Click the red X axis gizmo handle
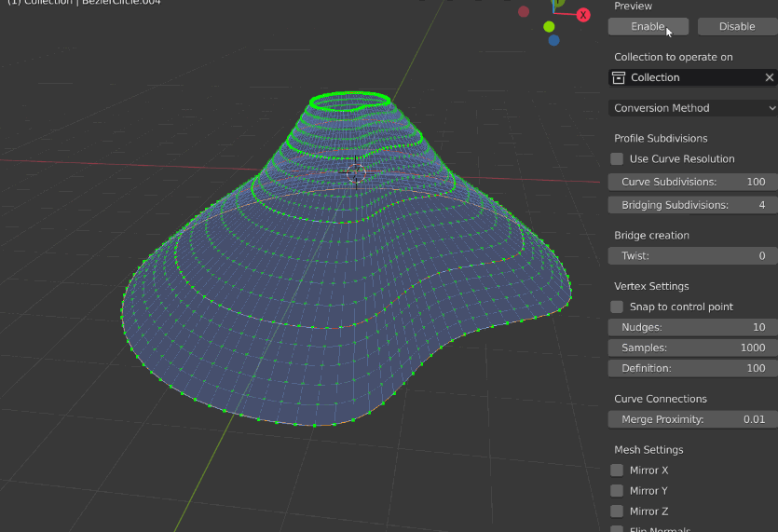This screenshot has width=778, height=532. [583, 16]
